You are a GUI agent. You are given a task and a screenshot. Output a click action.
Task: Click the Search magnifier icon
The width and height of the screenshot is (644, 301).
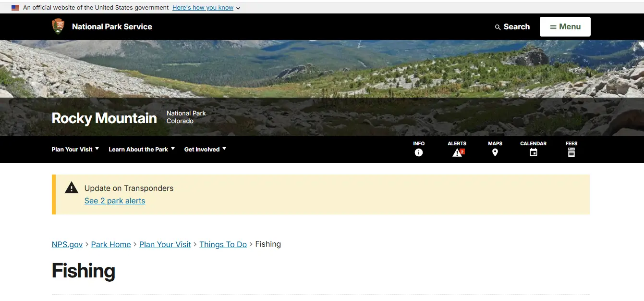click(498, 27)
